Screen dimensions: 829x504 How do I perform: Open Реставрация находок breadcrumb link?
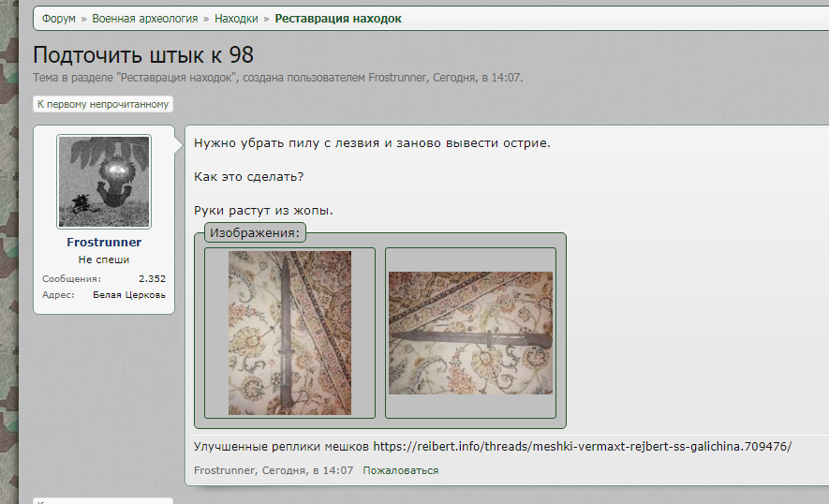pyautogui.click(x=338, y=19)
